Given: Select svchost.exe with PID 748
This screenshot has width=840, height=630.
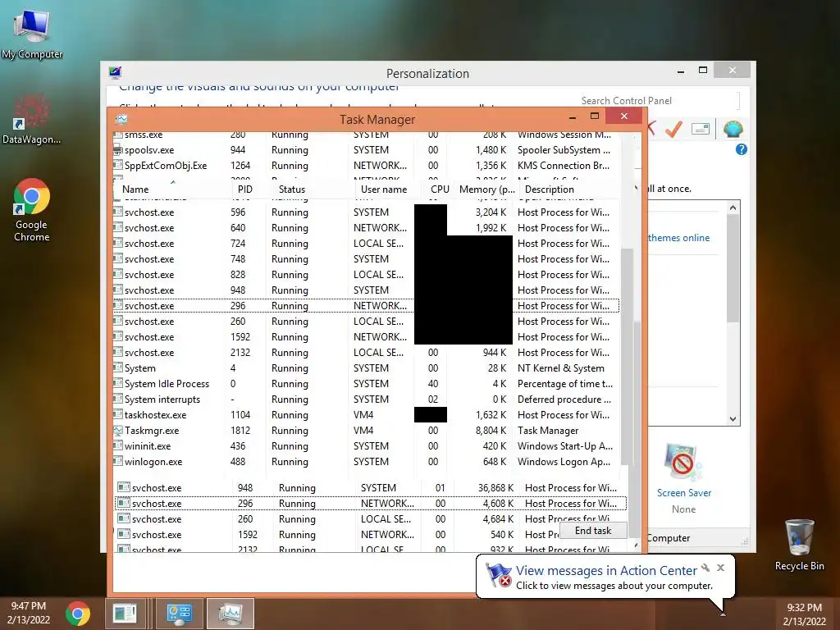Looking at the screenshot, I should (x=367, y=258).
